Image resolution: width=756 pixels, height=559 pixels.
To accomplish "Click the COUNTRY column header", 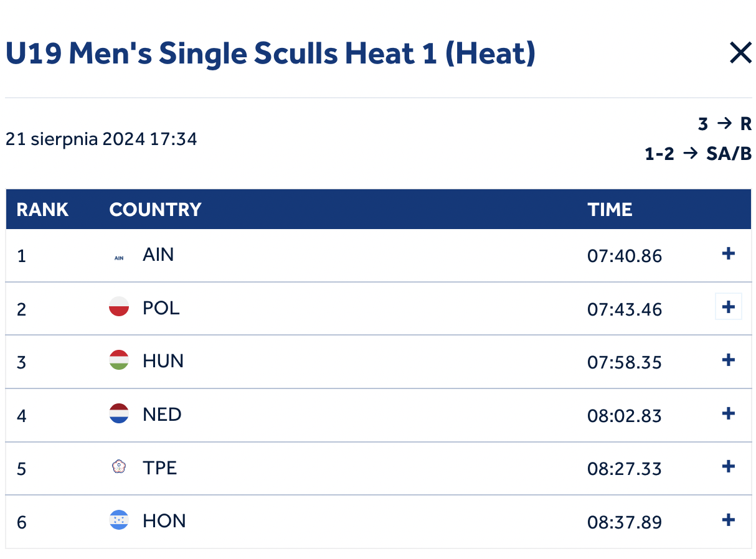I will point(155,210).
